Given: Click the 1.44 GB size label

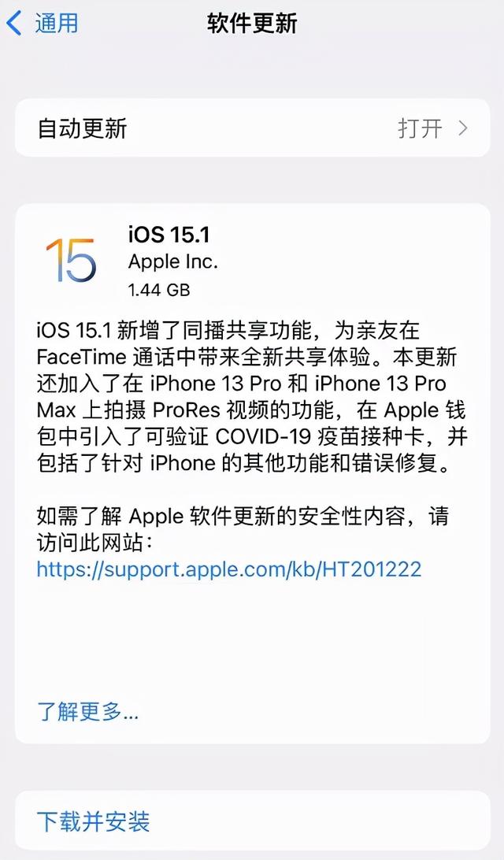Looking at the screenshot, I should 159,289.
